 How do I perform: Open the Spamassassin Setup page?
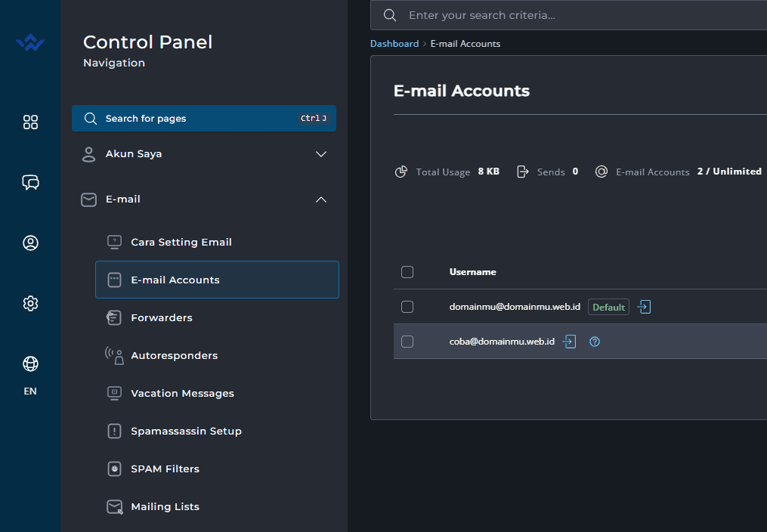click(x=217, y=431)
